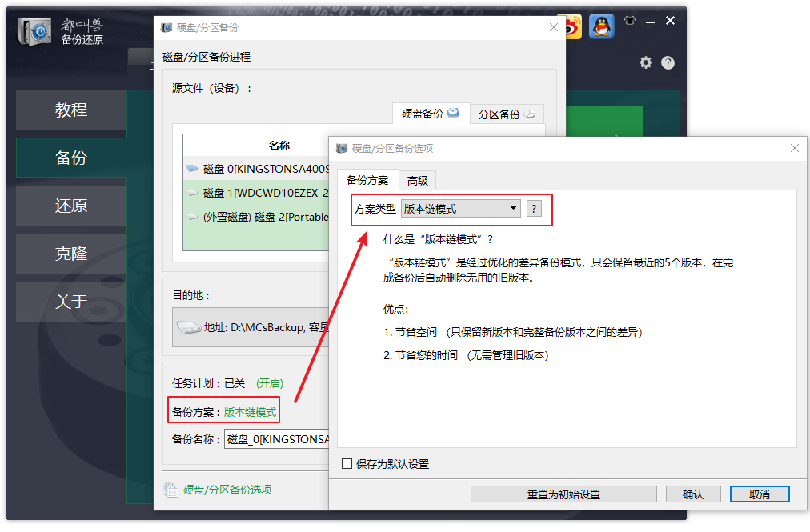This screenshot has height=532, width=810.
Task: Click the Weibo share icon
Action: point(571,26)
